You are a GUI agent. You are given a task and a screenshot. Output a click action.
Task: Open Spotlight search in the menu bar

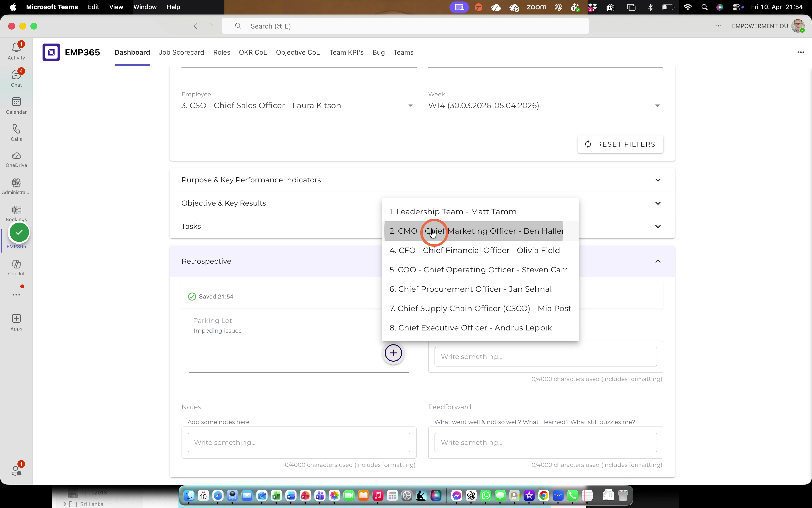pos(704,7)
